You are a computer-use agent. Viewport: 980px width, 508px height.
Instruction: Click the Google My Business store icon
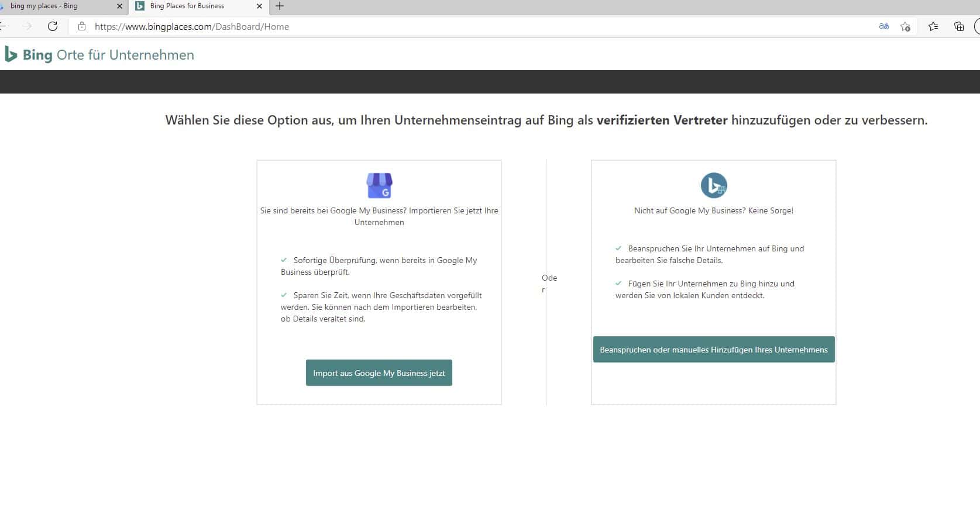click(x=379, y=186)
